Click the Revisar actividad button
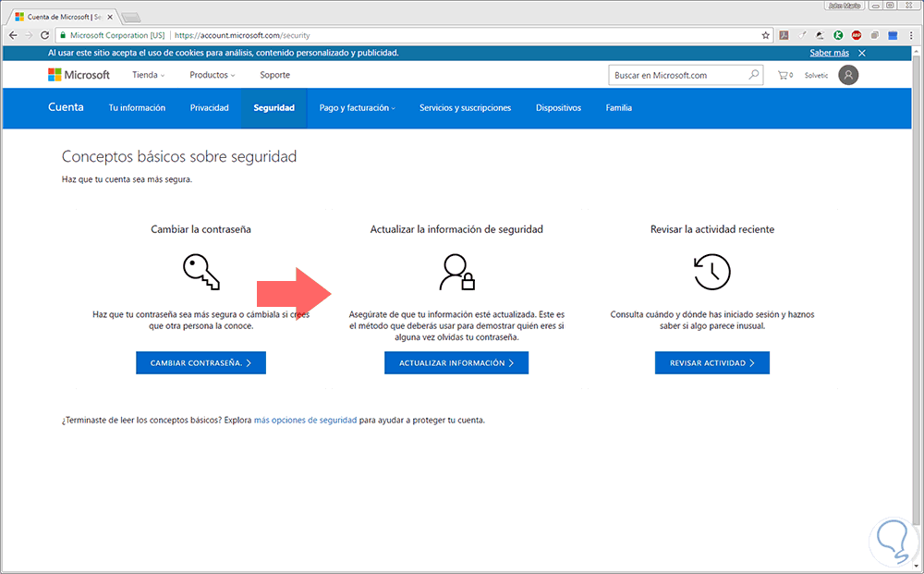The height and width of the screenshot is (574, 924). pyautogui.click(x=711, y=363)
